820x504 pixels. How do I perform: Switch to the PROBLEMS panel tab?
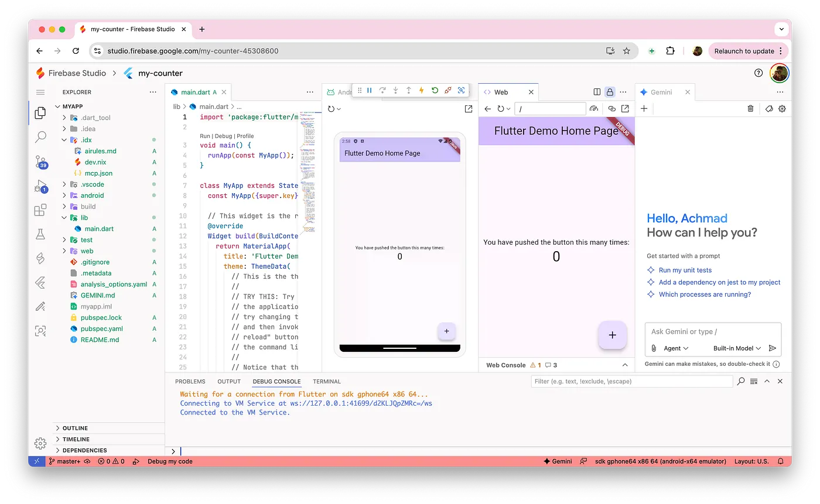click(190, 381)
